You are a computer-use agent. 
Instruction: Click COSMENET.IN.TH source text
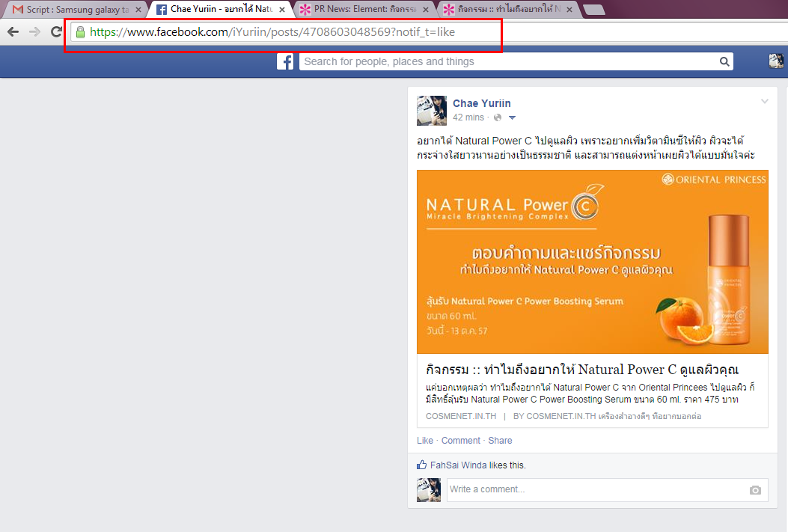461,417
